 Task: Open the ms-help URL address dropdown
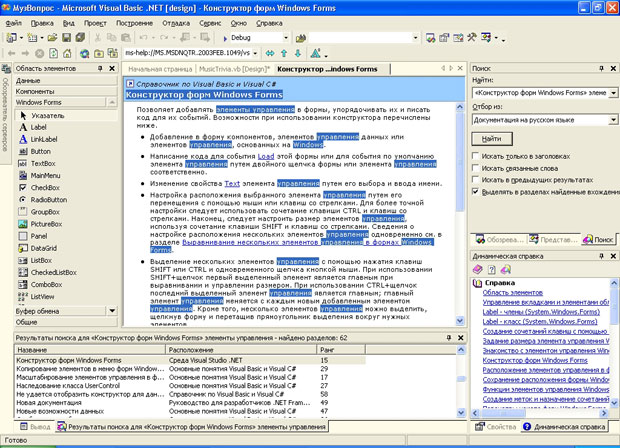coord(255,53)
